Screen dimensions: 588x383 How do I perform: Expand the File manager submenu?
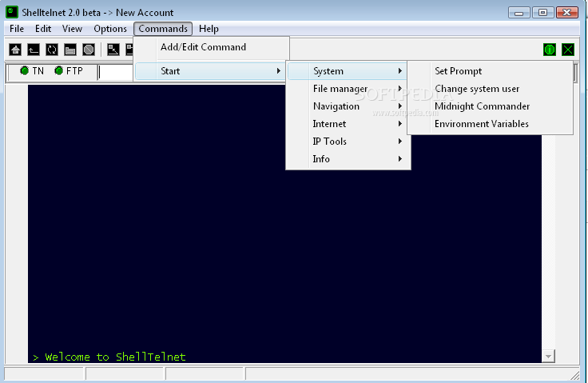348,89
